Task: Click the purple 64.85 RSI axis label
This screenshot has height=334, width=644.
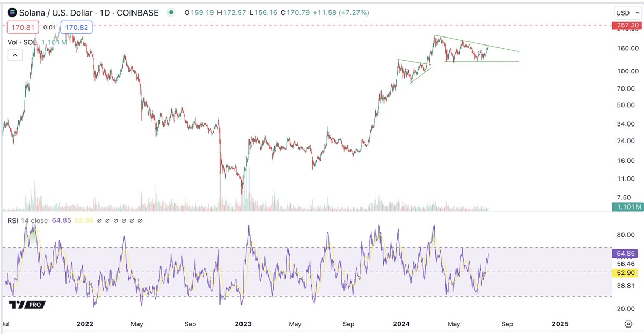Action: pos(625,253)
